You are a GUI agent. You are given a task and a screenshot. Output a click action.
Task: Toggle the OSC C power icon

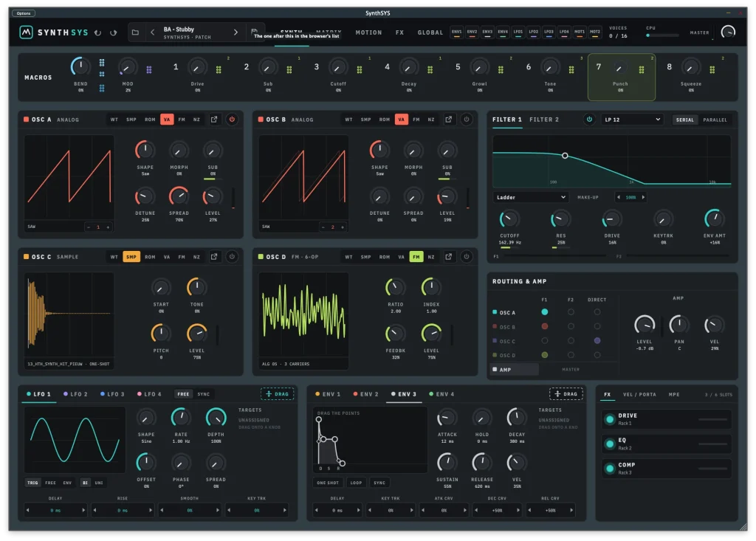point(232,257)
